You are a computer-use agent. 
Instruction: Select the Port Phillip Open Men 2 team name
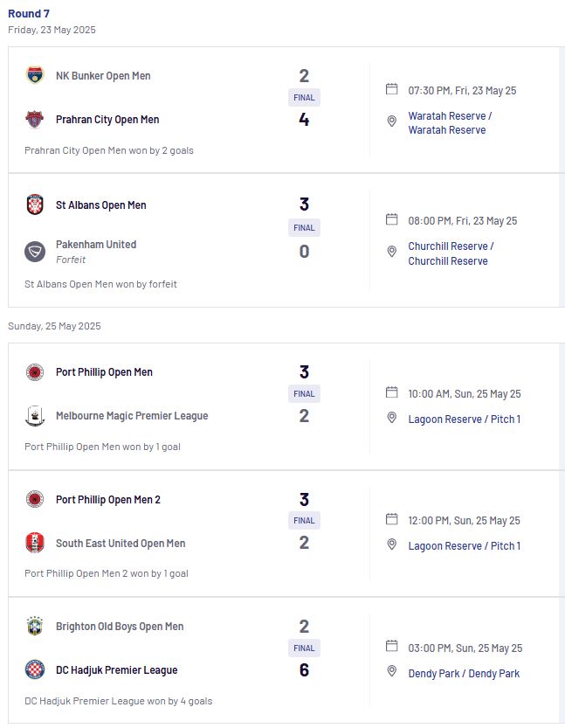[x=108, y=500]
